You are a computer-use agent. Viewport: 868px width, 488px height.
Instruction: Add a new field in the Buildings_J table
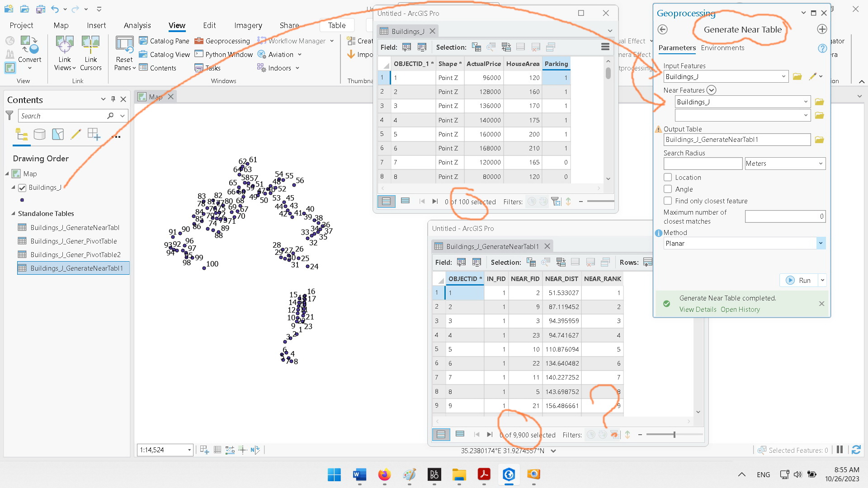406,47
